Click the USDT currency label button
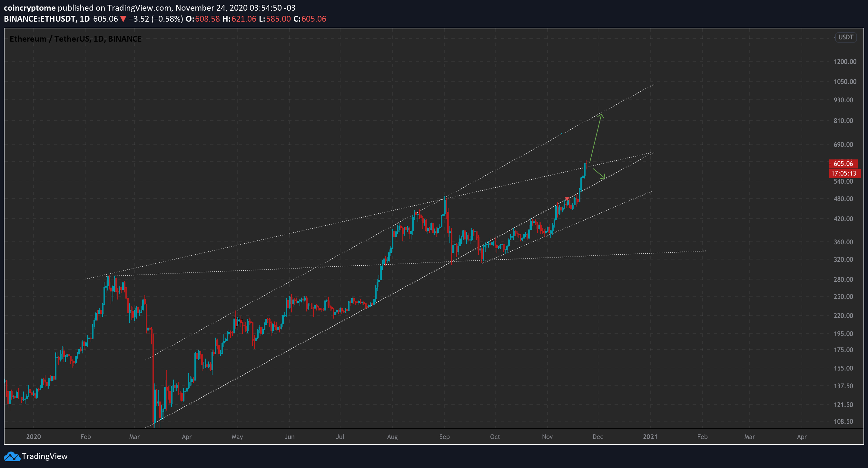The image size is (868, 468). point(846,37)
